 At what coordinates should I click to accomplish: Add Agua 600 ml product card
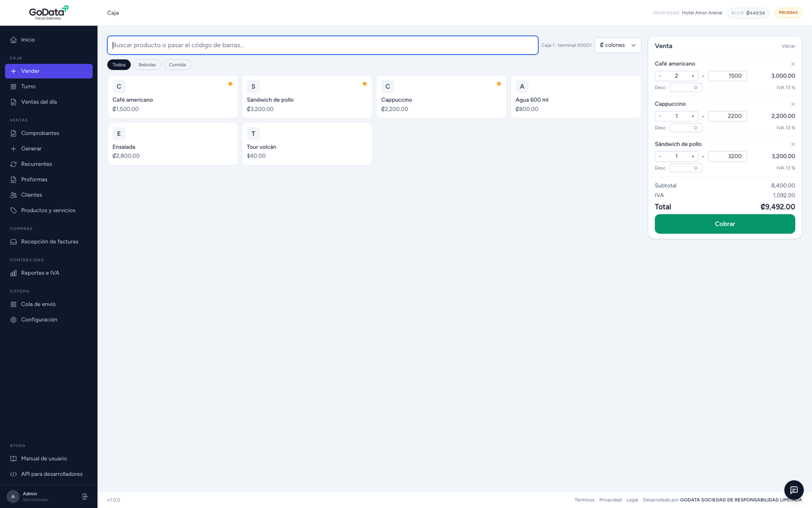coord(575,97)
